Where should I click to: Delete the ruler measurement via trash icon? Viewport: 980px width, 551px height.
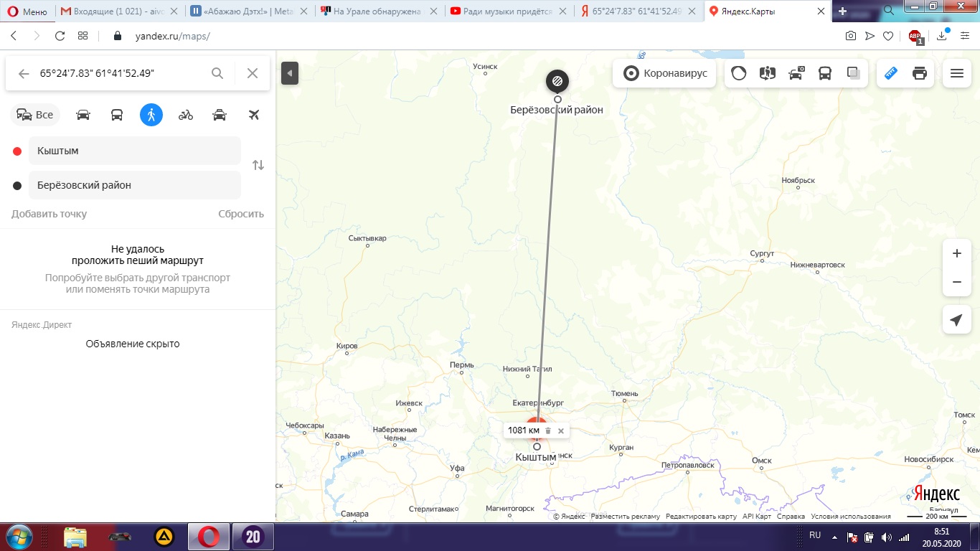(548, 430)
